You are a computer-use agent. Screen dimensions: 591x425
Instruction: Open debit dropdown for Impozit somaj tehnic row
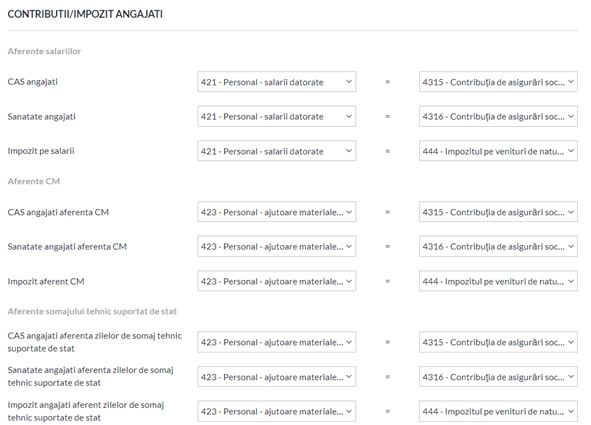click(x=277, y=411)
